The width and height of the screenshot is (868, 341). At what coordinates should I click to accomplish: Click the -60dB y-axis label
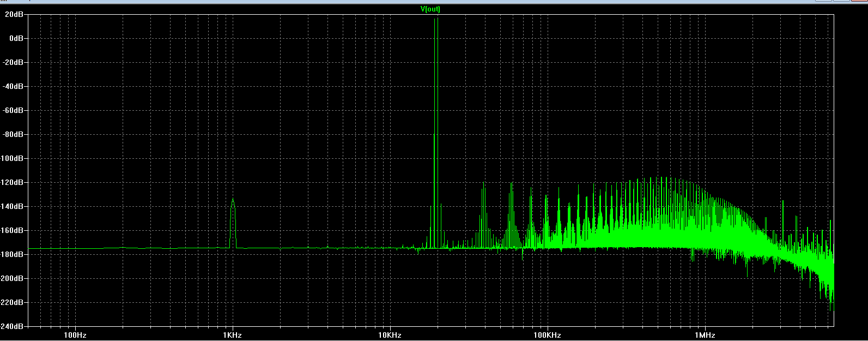[13, 110]
